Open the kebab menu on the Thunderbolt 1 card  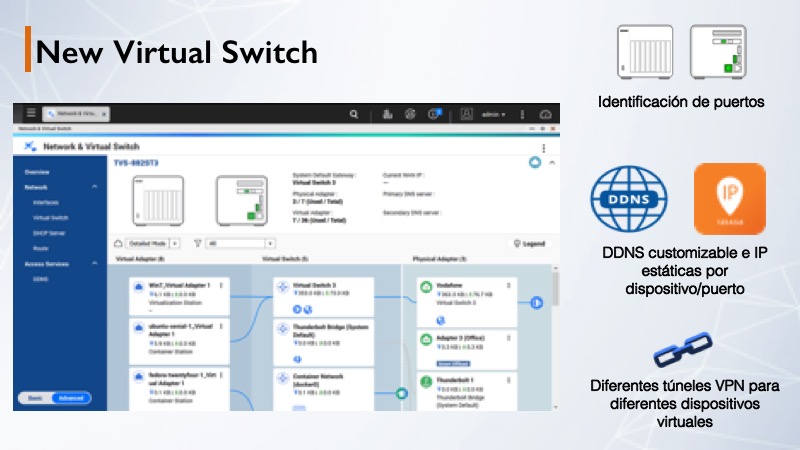coord(508,380)
